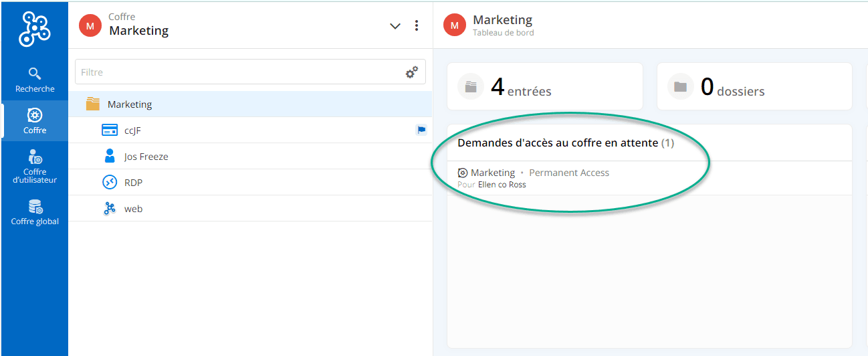Expand the Marketing vault dropdown chevron

point(395,26)
